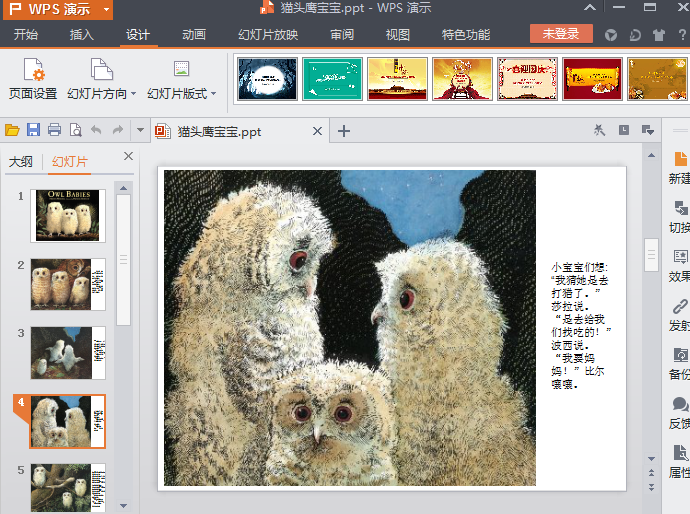Select the green design template thumbnail
Image resolution: width=690 pixels, height=514 pixels.
[x=332, y=79]
